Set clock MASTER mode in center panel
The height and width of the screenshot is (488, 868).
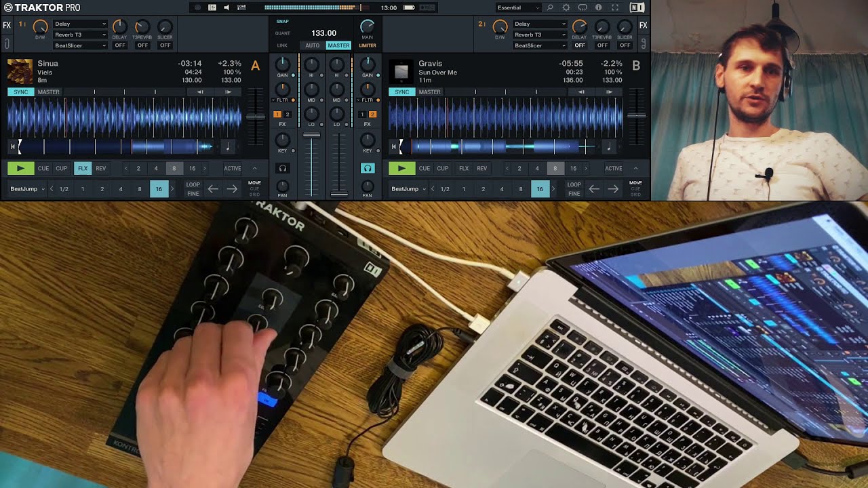click(x=338, y=45)
